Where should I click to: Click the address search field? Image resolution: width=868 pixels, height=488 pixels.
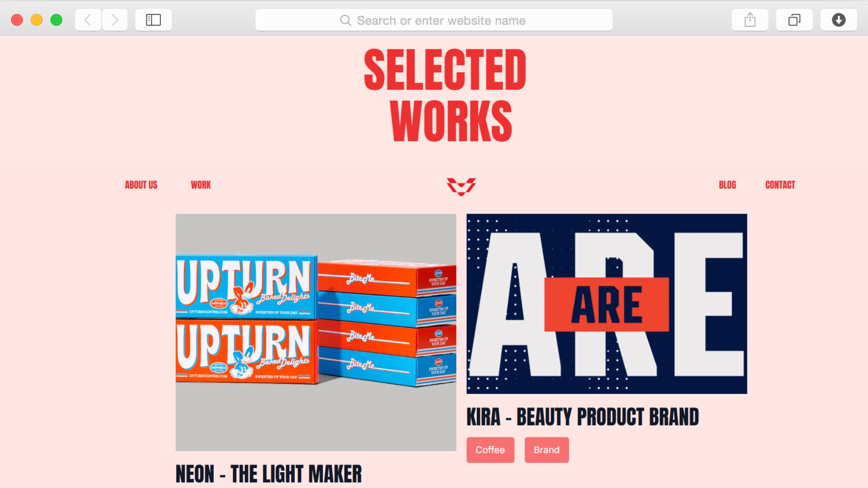point(434,20)
